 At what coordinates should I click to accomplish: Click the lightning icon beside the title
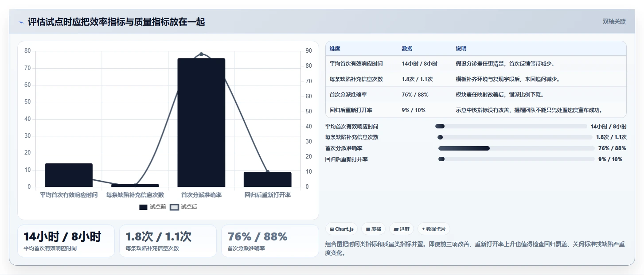(x=21, y=22)
